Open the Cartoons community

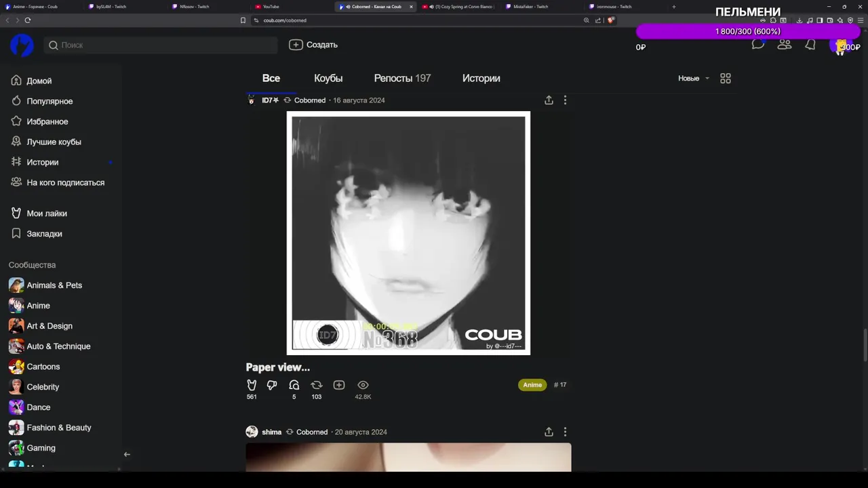(x=35, y=367)
